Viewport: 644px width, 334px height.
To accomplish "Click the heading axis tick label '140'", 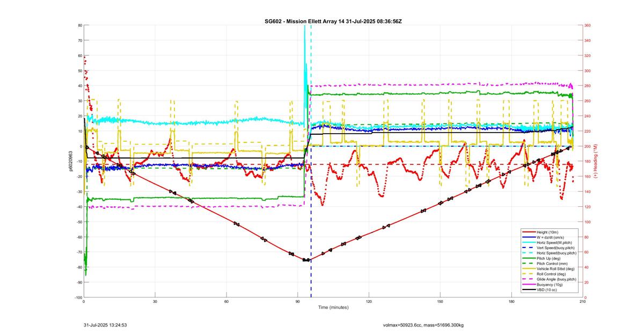I will (x=588, y=192).
